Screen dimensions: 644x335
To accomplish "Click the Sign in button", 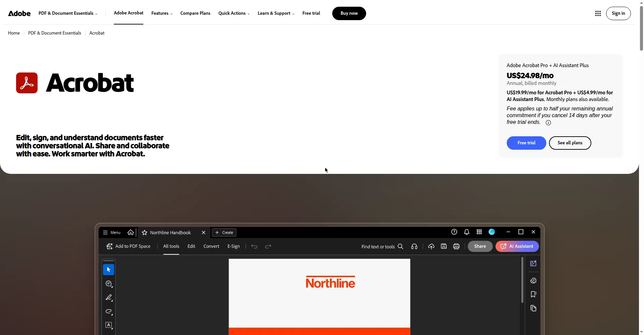I will coord(618,13).
